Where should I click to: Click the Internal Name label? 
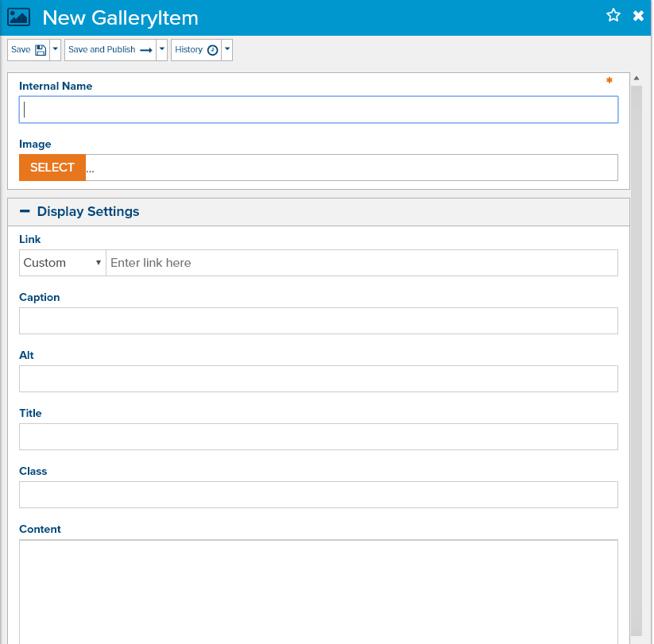point(56,86)
